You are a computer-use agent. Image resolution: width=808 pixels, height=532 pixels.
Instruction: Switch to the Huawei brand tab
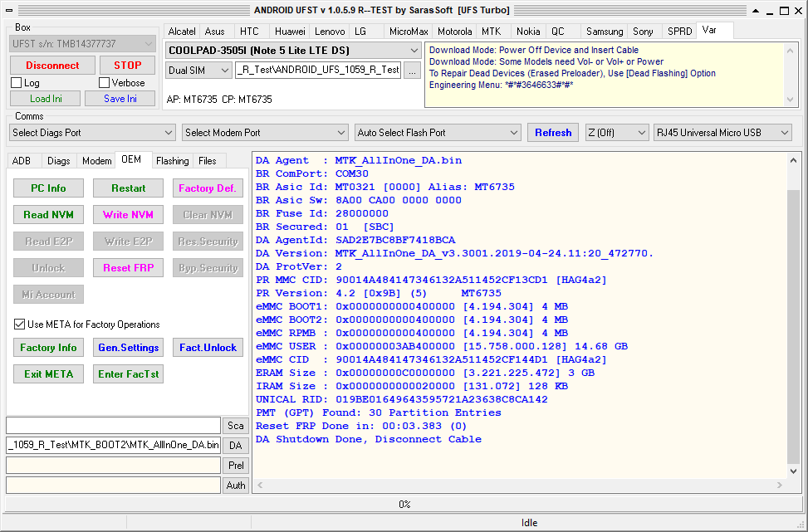click(290, 32)
